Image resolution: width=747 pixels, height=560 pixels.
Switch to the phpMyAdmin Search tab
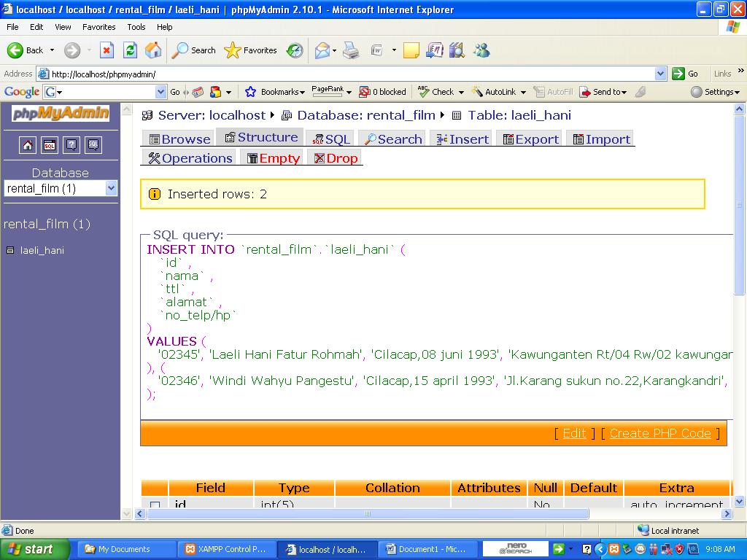click(392, 139)
